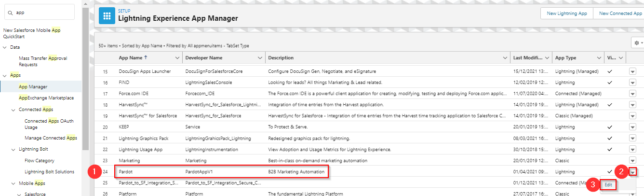
Task: Open New Salesforce Mobile App QuickStart link
Action: (32, 33)
